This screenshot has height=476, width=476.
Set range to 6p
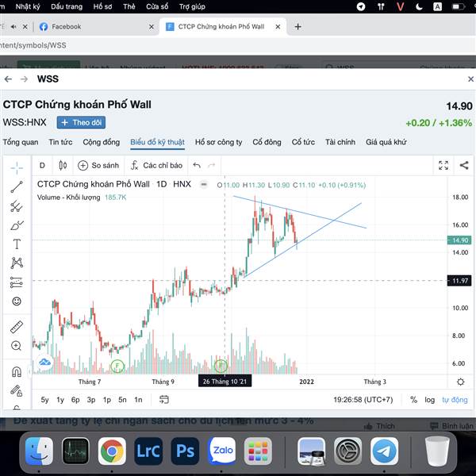click(x=75, y=400)
